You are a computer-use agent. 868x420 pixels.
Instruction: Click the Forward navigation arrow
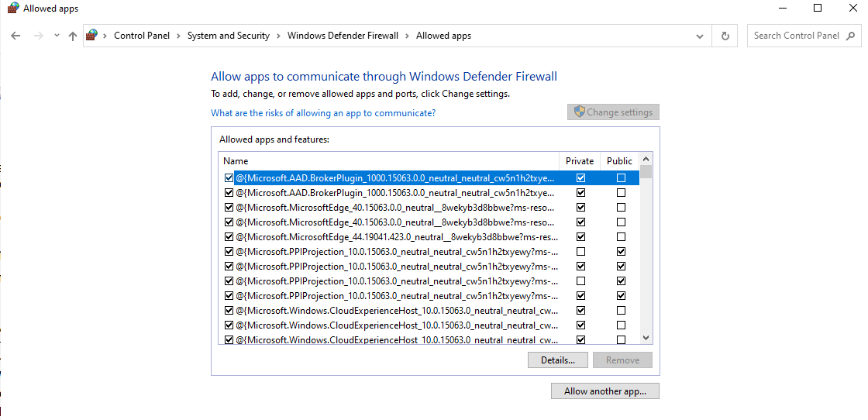click(38, 36)
